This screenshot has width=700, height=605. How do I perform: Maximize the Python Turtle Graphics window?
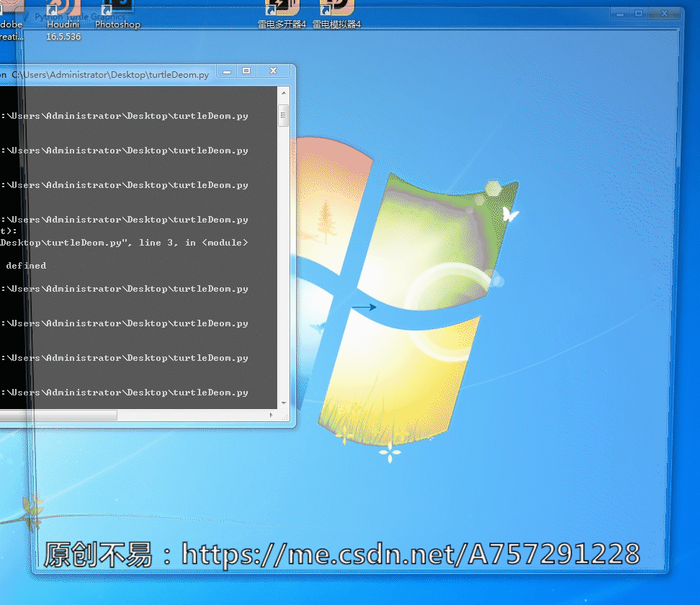(x=639, y=14)
